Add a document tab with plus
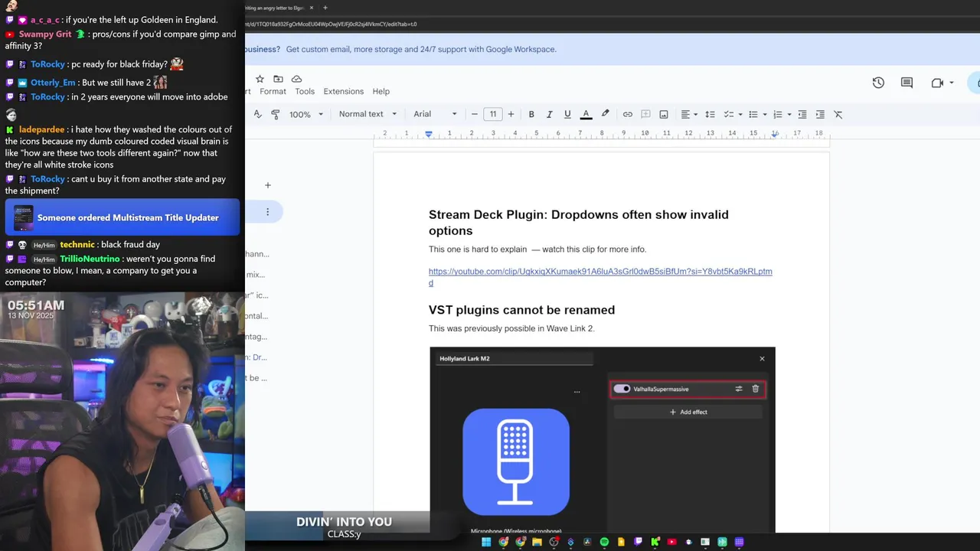 [x=267, y=185]
